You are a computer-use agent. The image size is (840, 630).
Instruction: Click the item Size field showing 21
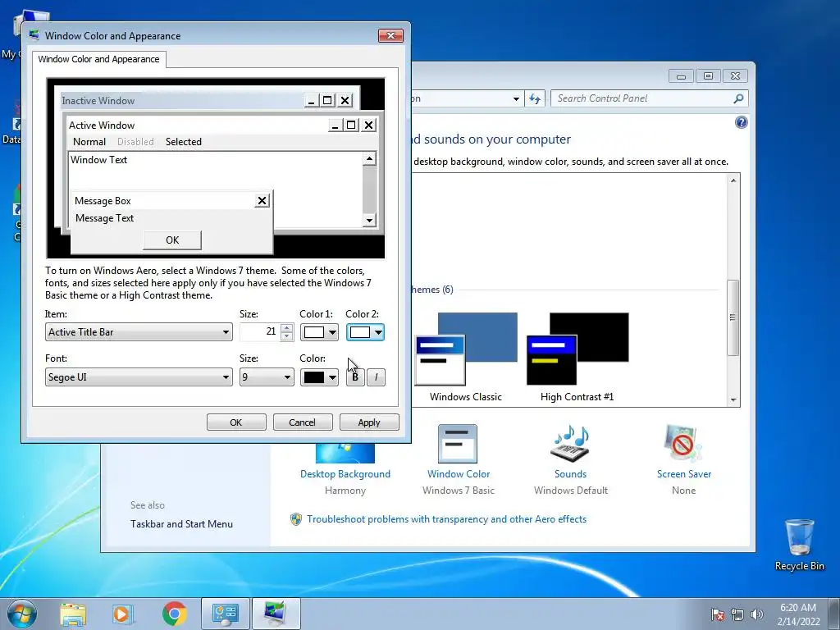tap(260, 332)
